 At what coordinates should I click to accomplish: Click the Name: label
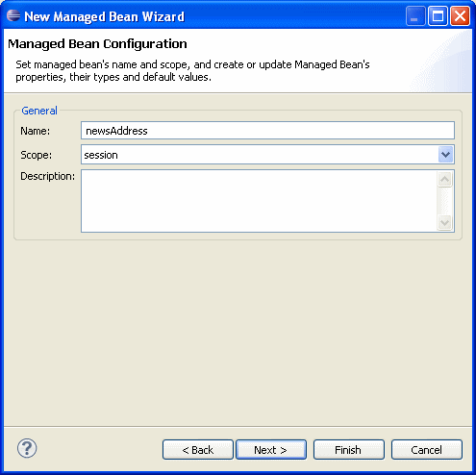click(36, 131)
